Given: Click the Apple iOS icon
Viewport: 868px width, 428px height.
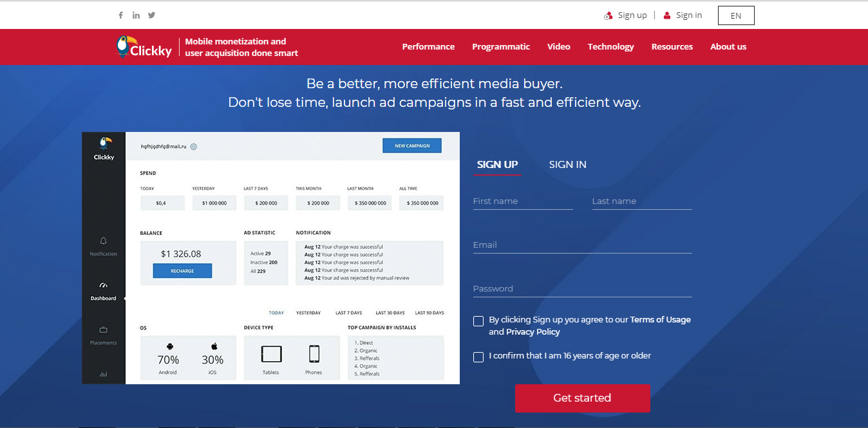Looking at the screenshot, I should coord(214,346).
